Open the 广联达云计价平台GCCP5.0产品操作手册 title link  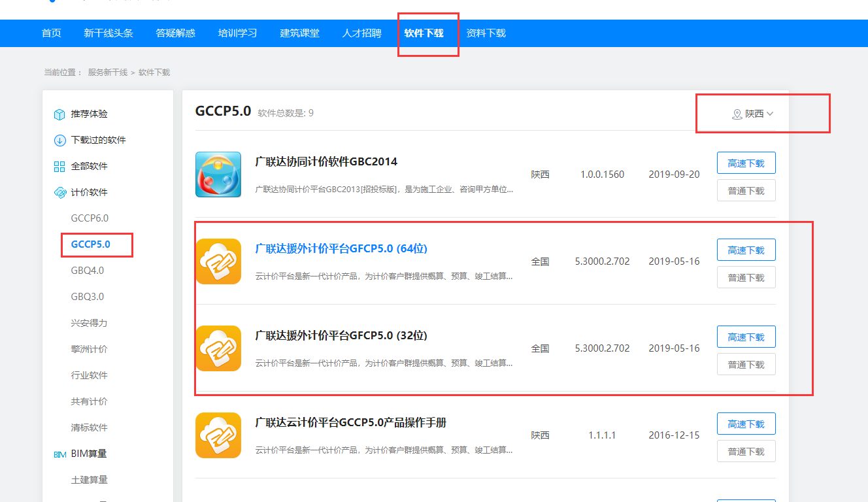tap(351, 422)
